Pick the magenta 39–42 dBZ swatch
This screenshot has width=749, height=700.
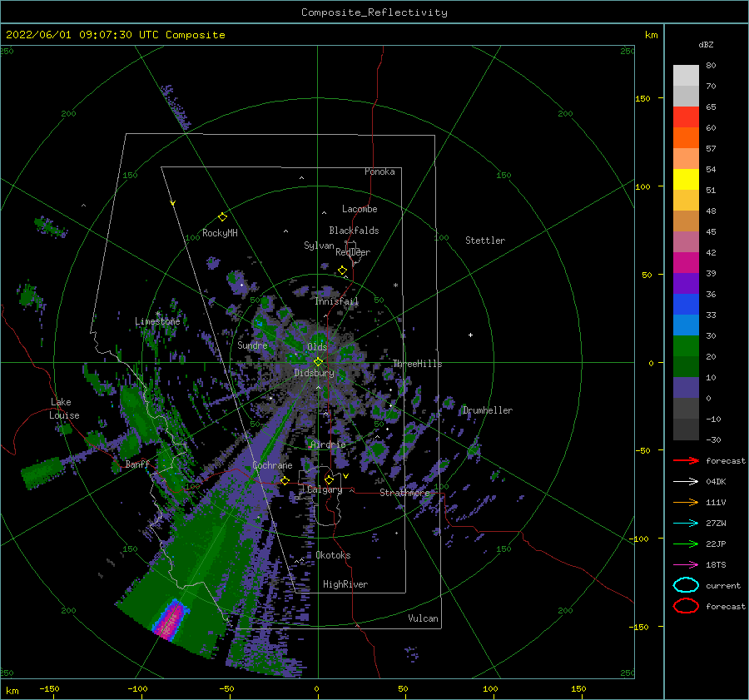(686, 263)
